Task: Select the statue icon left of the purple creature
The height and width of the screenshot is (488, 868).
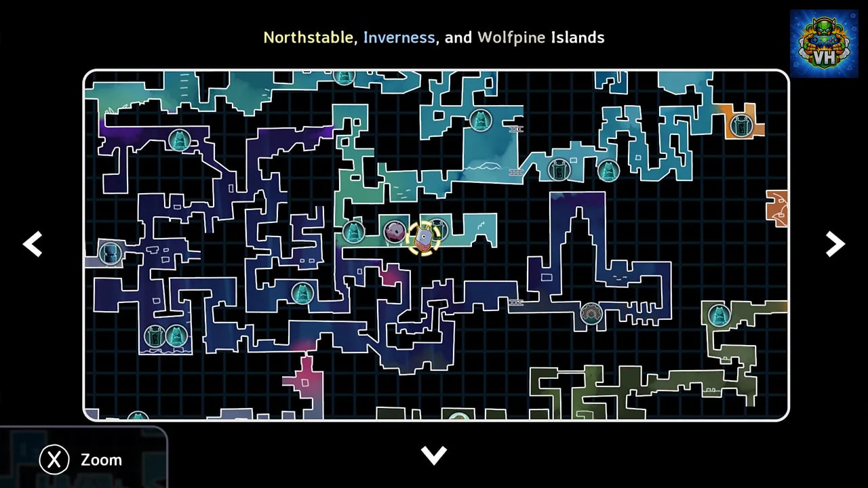Action: (x=353, y=232)
